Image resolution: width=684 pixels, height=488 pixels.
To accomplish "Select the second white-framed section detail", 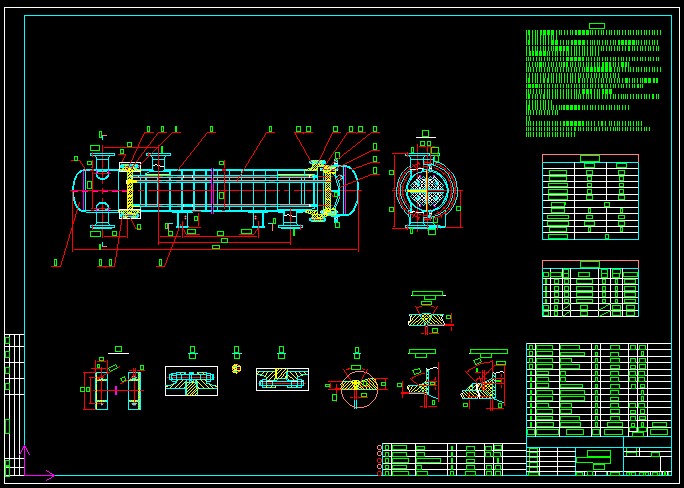I will [x=282, y=379].
